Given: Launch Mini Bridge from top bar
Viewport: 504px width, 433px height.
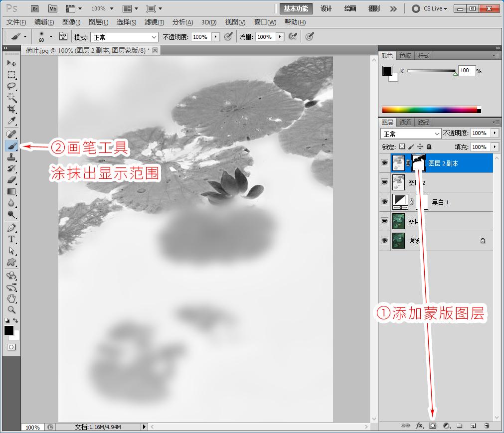Looking at the screenshot, I should 53,8.
